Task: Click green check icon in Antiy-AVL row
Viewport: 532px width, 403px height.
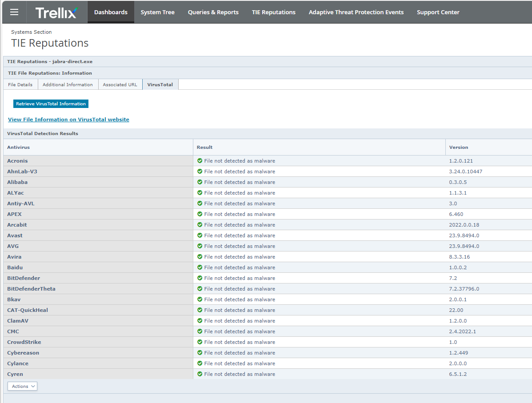Action: [200, 203]
